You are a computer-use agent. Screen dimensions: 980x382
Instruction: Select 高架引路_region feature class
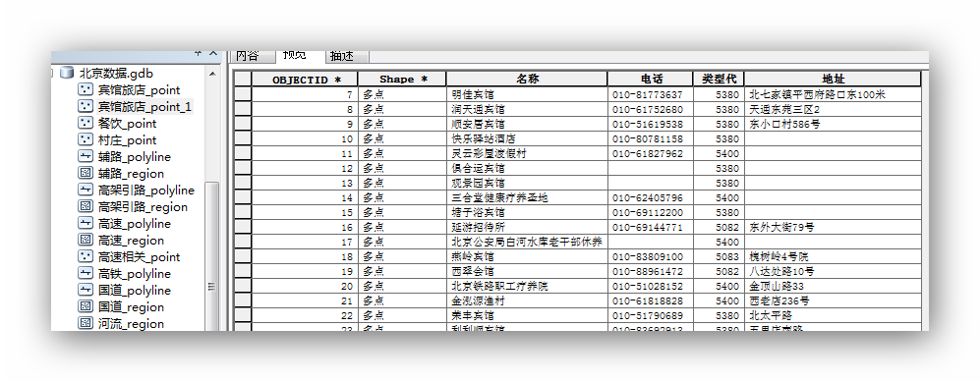[x=143, y=207]
